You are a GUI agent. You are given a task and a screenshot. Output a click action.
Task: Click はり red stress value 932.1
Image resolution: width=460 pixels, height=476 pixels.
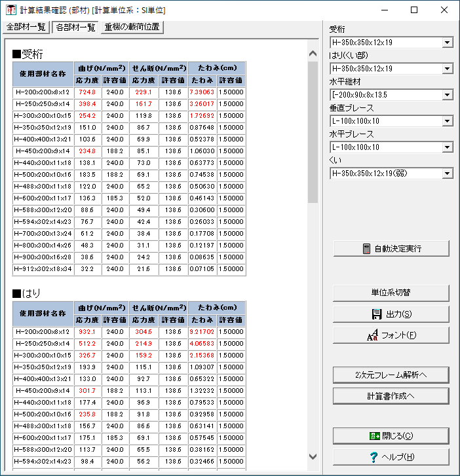pyautogui.click(x=87, y=332)
